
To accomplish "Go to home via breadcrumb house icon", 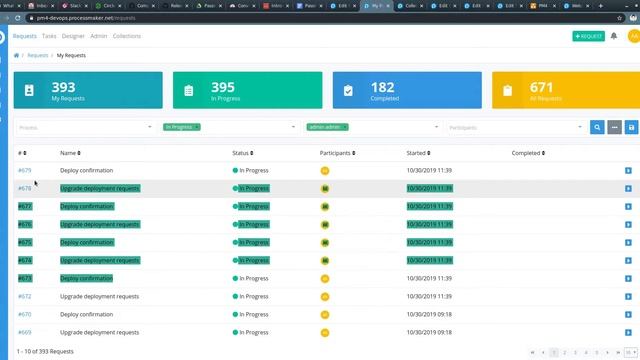I will tap(16, 55).
